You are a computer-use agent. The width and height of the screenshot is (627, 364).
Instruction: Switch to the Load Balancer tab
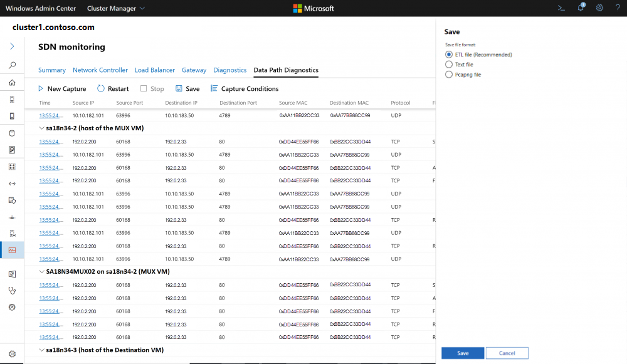(x=155, y=70)
